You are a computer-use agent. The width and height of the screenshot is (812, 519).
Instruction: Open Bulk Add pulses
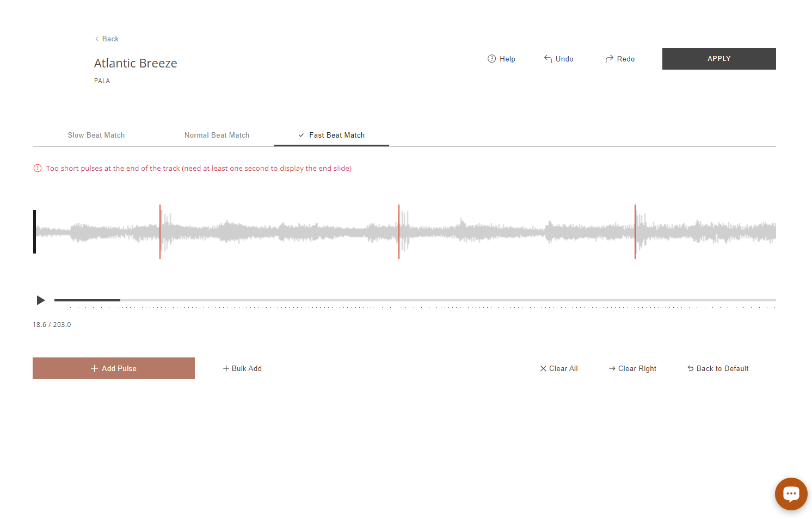pos(242,368)
